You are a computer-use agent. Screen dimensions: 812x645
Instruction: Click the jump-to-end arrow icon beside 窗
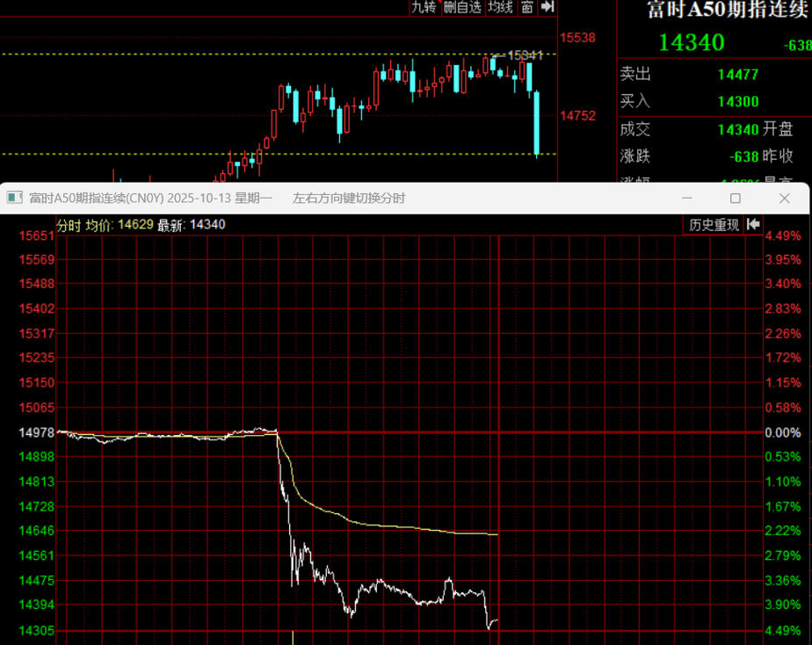click(x=547, y=8)
